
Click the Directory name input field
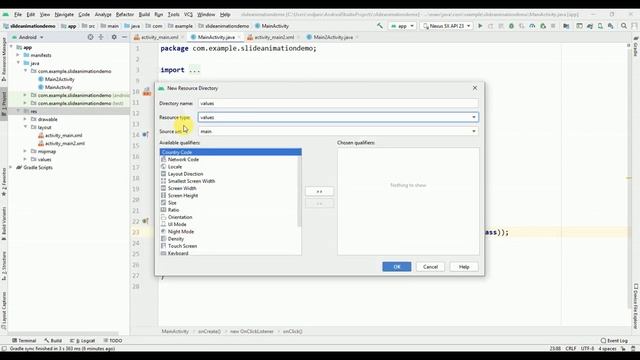tap(338, 103)
